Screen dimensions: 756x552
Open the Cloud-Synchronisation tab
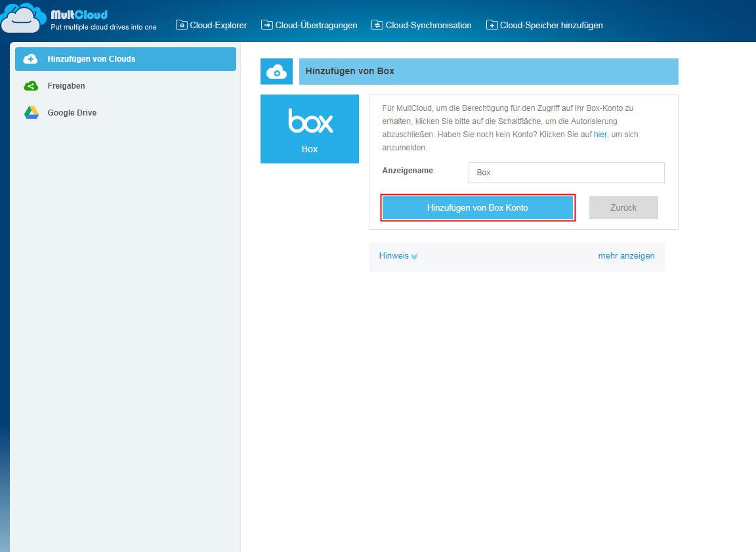[421, 25]
